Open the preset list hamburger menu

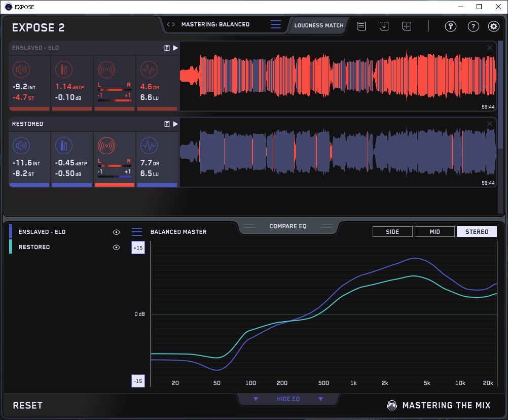(x=276, y=24)
